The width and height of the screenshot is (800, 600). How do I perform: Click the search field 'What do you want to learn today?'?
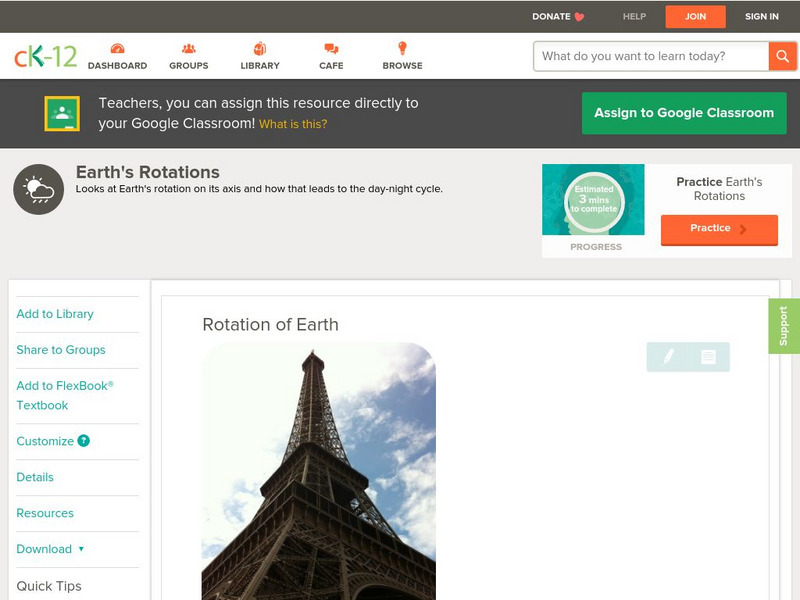coord(651,56)
